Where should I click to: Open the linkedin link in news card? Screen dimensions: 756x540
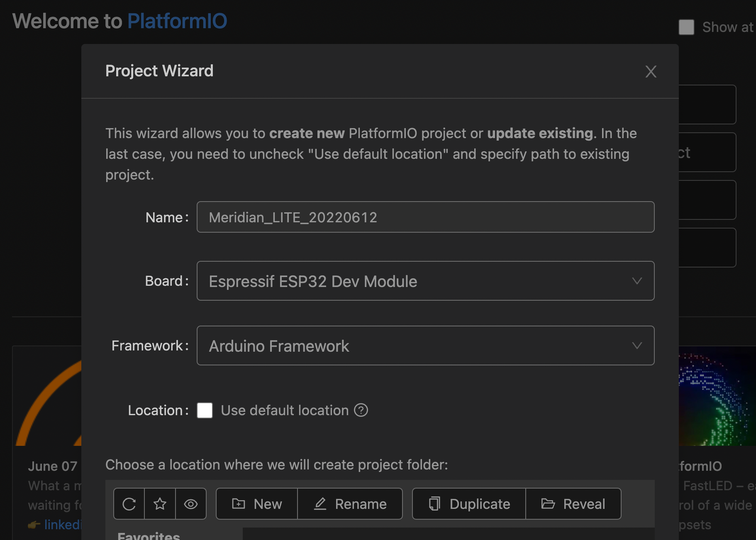coord(62,525)
